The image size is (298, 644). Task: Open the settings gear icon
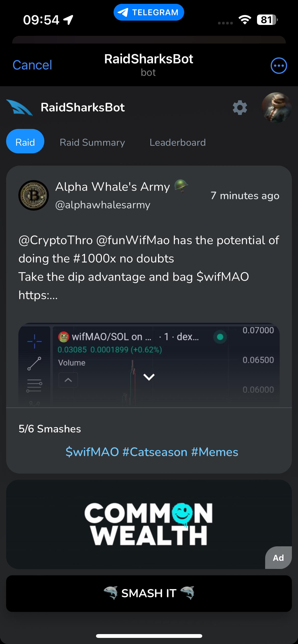pos(240,108)
